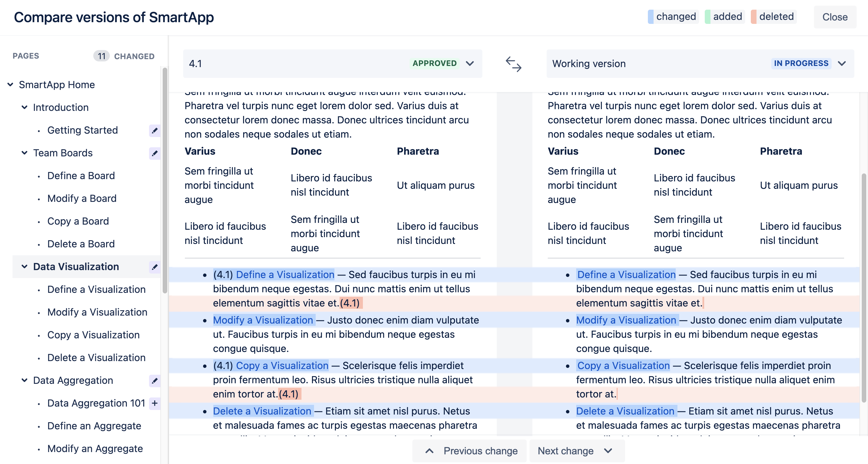Select the Delete a Board page

(81, 244)
